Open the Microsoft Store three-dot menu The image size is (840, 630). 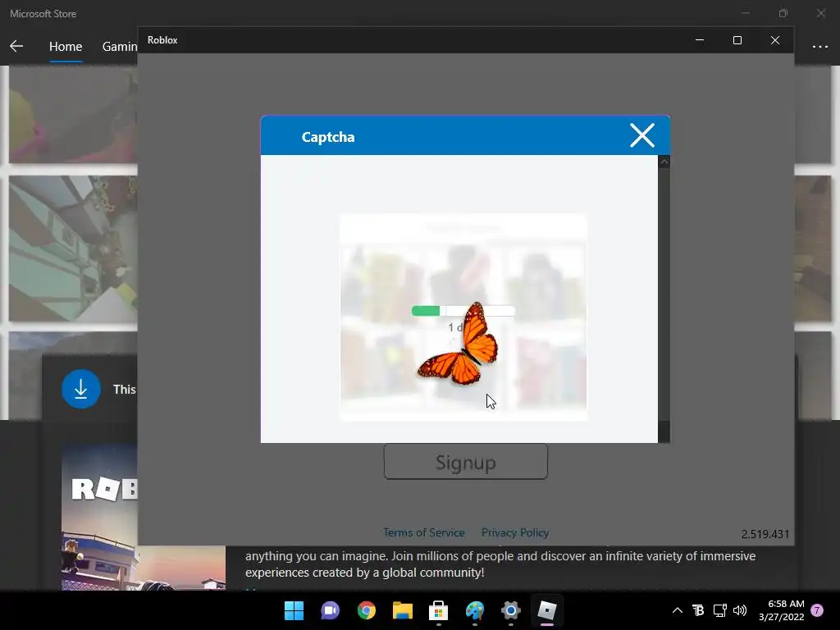coord(819,47)
